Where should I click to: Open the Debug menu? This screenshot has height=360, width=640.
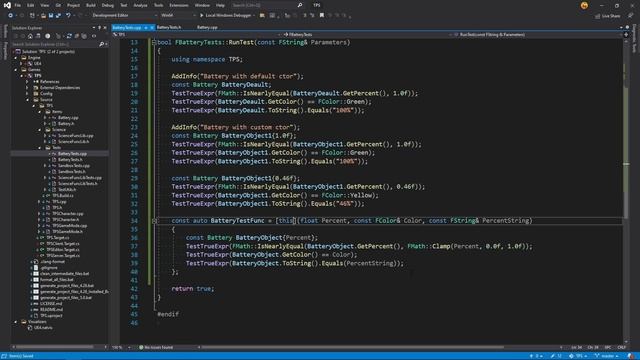[108, 5]
